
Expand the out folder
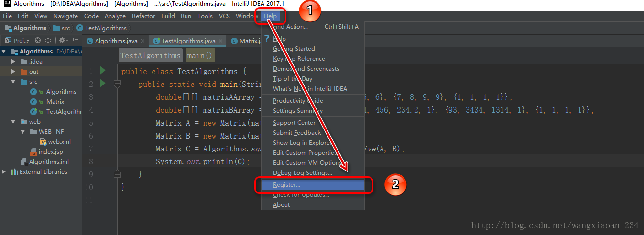14,72
